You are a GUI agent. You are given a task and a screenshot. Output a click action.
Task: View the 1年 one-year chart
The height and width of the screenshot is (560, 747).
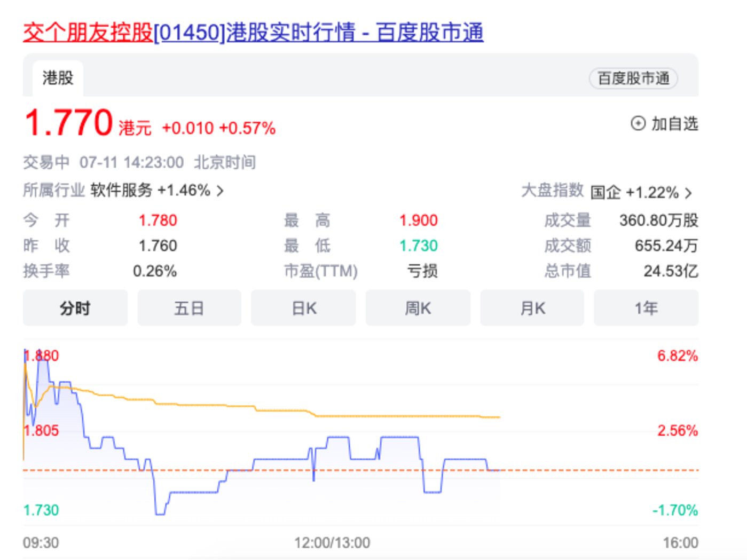[x=646, y=308]
